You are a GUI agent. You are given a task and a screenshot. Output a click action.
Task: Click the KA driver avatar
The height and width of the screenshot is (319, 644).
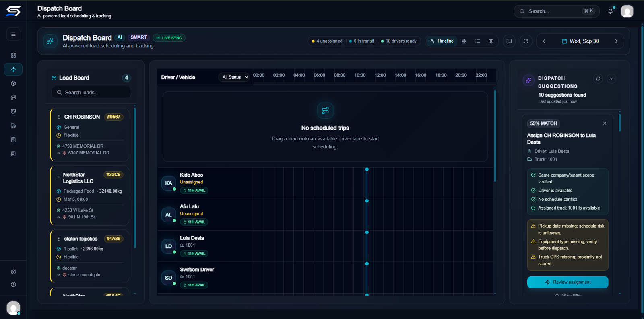click(x=169, y=183)
